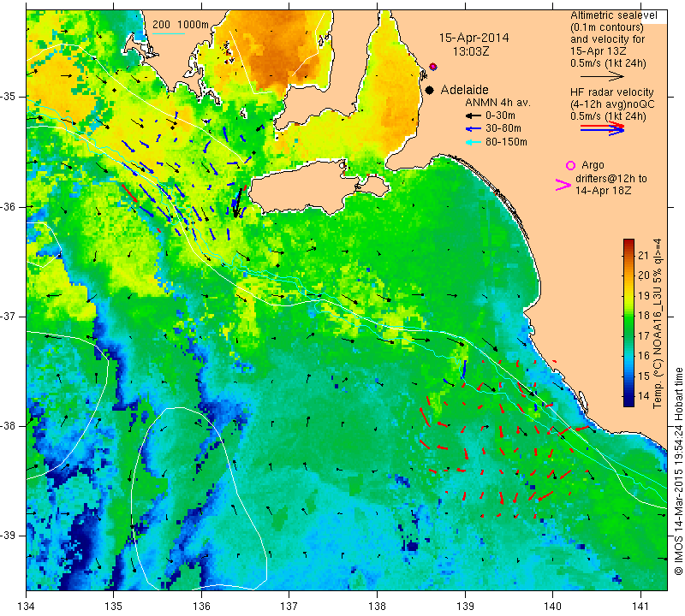Screen dimensions: 685x616
Task: Click the '(4-12h avg)noQC' legend line
Action: click(x=612, y=104)
